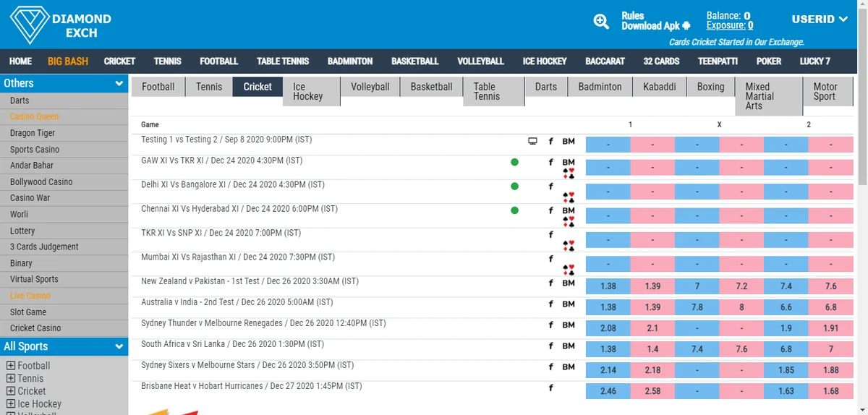The width and height of the screenshot is (868, 415).
Task: Open Bollywood Casino in the sidebar
Action: [41, 182]
